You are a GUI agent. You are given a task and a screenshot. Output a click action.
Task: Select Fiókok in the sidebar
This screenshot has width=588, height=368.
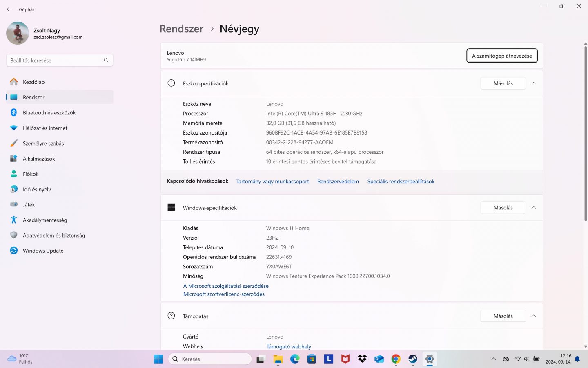coord(60,174)
